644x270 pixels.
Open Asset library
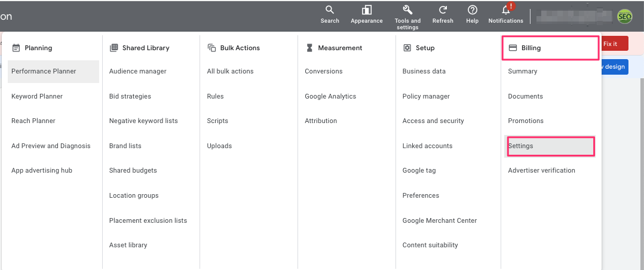128,245
